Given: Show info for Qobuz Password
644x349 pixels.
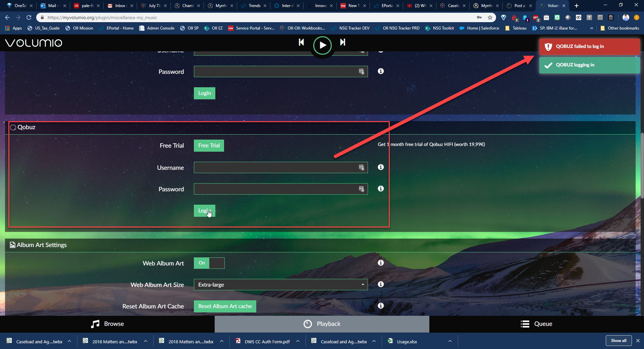Looking at the screenshot, I should [x=381, y=189].
